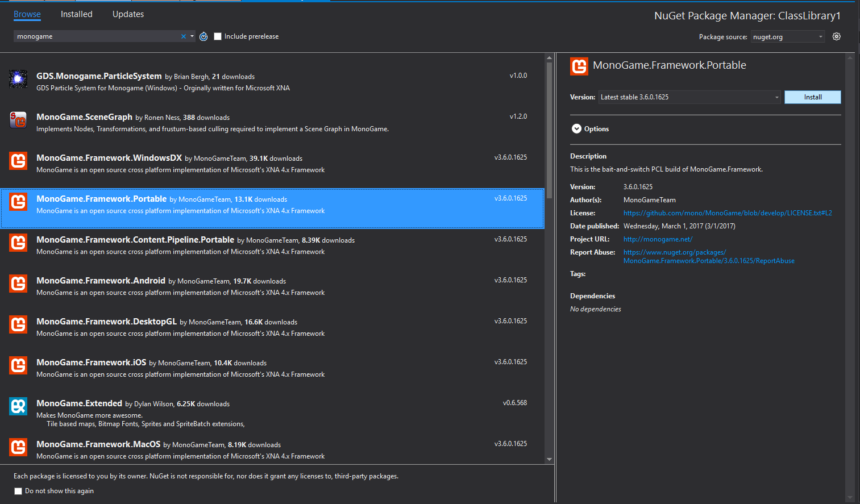Click the date published value March 1, 2017
The image size is (860, 504).
(679, 226)
